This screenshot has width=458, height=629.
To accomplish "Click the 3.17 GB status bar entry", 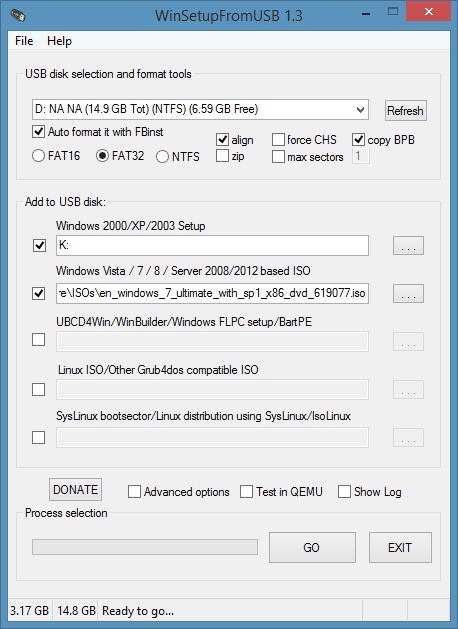I will [30, 611].
